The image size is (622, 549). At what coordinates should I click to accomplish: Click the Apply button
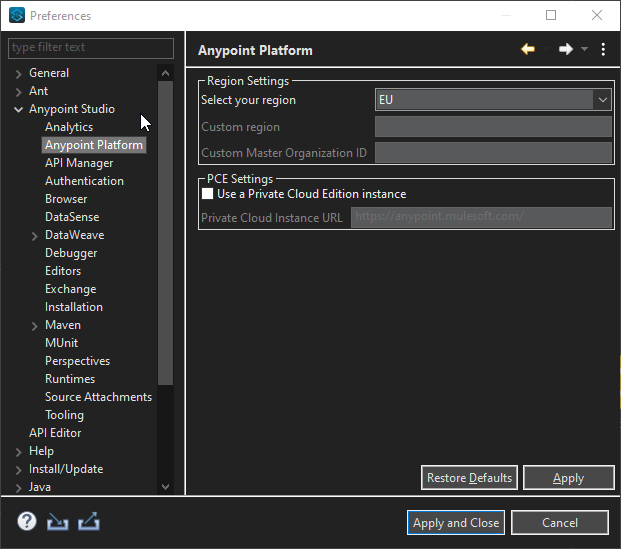[568, 478]
